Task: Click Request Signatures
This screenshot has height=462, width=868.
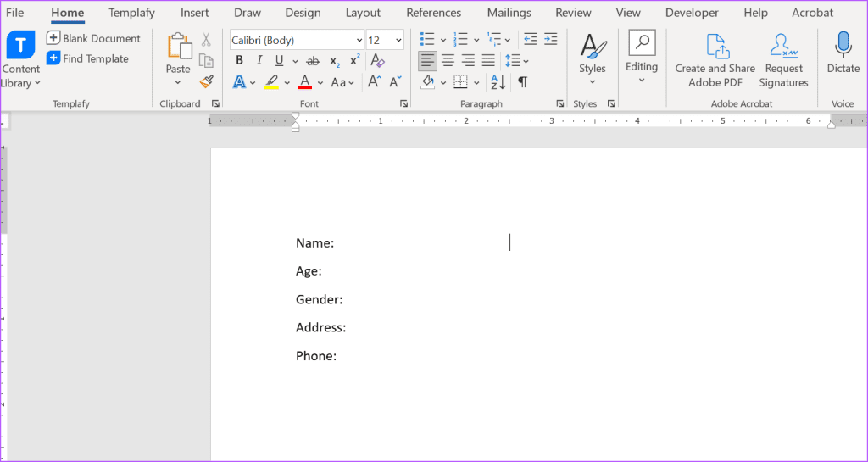Action: pyautogui.click(x=783, y=60)
